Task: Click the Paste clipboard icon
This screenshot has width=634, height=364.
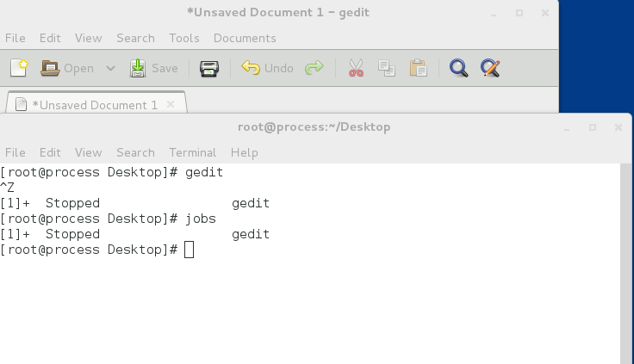Action: [x=418, y=68]
